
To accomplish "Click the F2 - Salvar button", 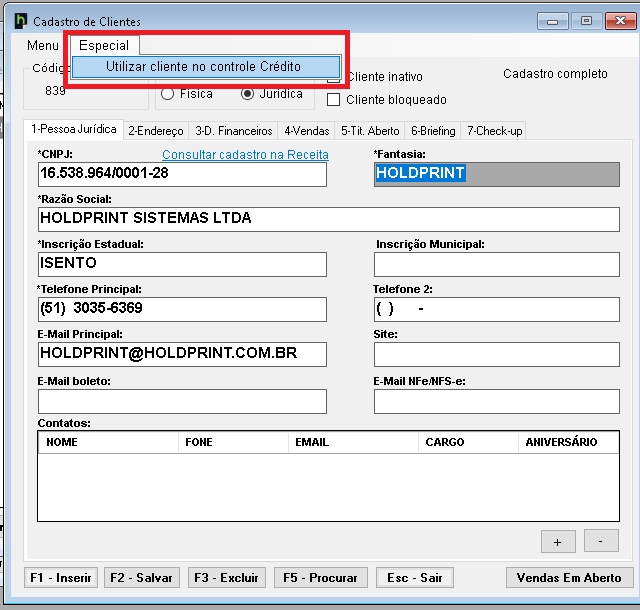I will pos(142,578).
